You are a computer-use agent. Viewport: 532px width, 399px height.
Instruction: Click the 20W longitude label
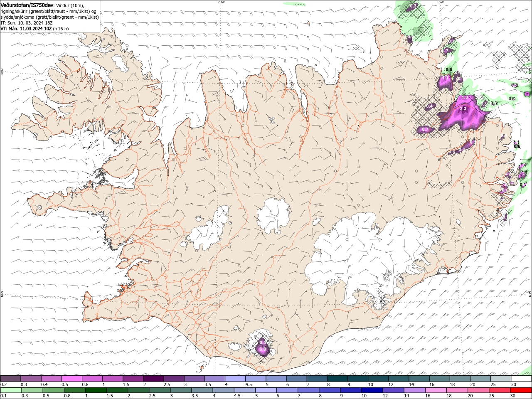tap(221, 2)
